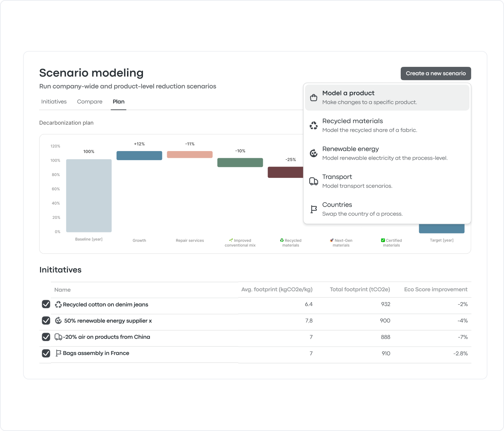Click the recycle icon beside Recycled materials option
This screenshot has width=504, height=431.
(x=313, y=126)
